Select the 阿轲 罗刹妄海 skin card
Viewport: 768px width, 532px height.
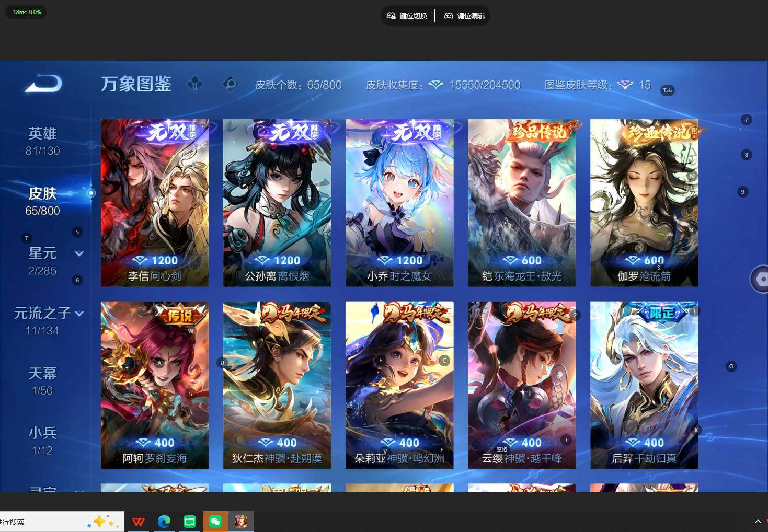pos(155,385)
